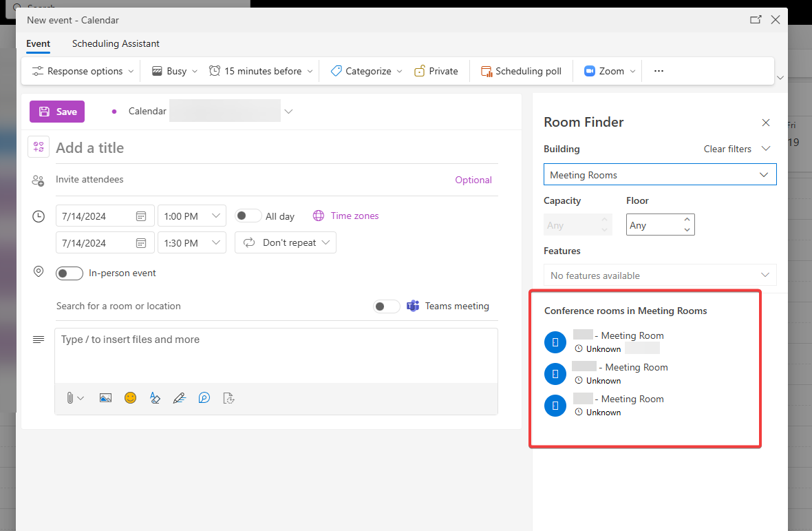
Task: Open the Categorize dropdown
Action: [x=366, y=71]
